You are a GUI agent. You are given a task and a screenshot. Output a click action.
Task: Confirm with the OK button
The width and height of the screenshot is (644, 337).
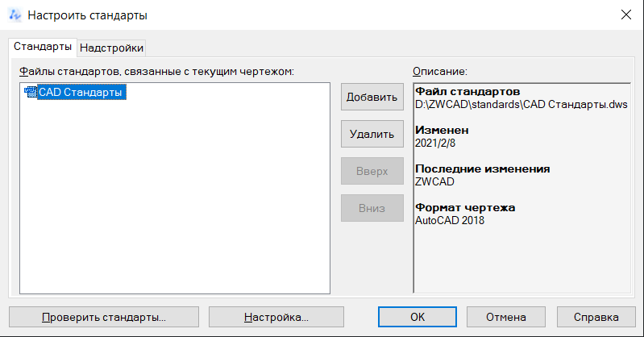418,317
